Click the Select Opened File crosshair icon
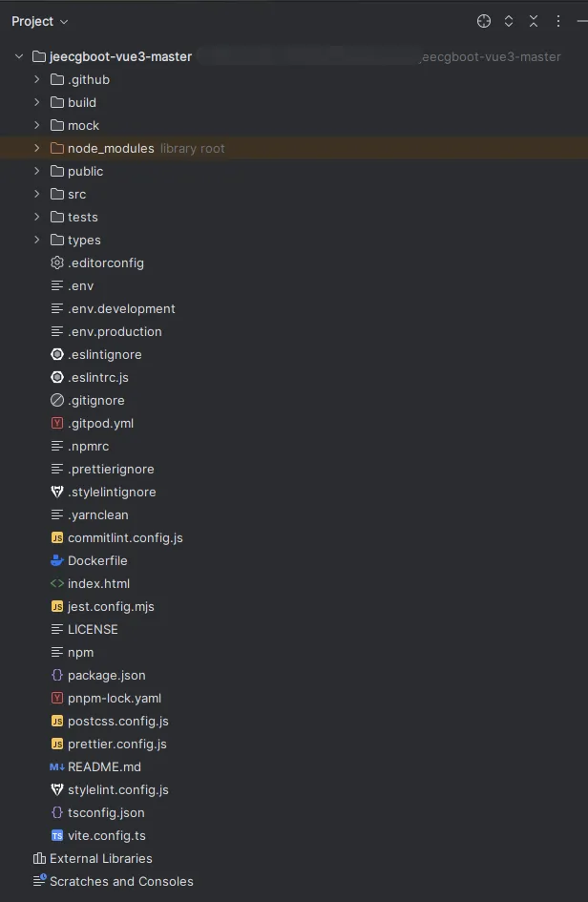Screen dimensions: 588x902 (484, 21)
